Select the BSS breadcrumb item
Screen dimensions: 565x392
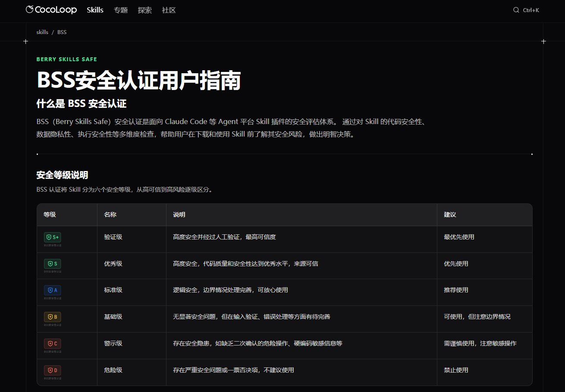pyautogui.click(x=62, y=32)
